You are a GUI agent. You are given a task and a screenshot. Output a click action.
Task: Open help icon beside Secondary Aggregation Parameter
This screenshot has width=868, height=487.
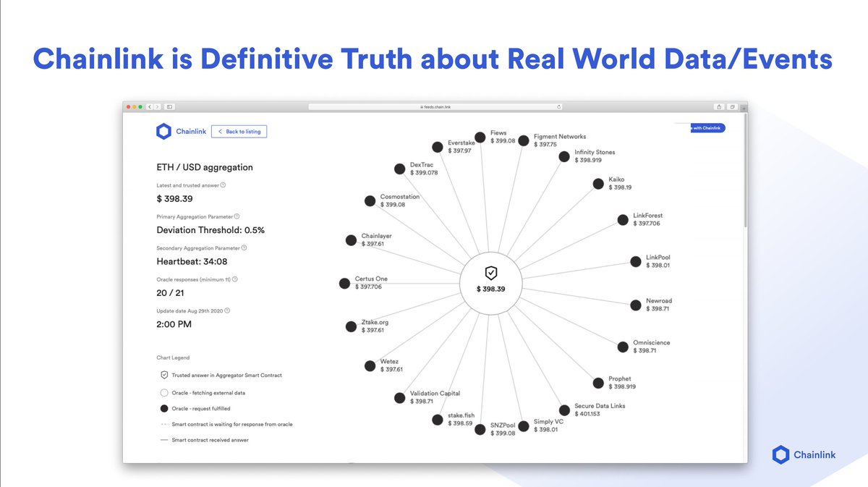(x=244, y=247)
